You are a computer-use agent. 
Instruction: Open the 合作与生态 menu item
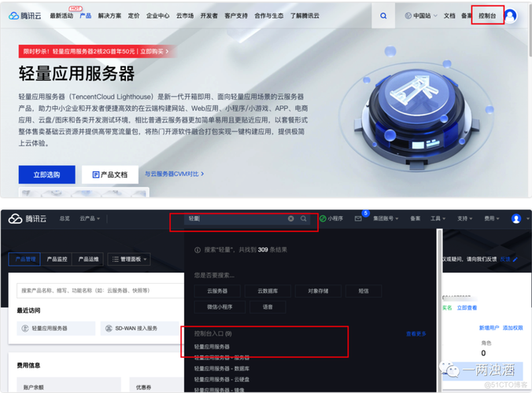pyautogui.click(x=269, y=16)
